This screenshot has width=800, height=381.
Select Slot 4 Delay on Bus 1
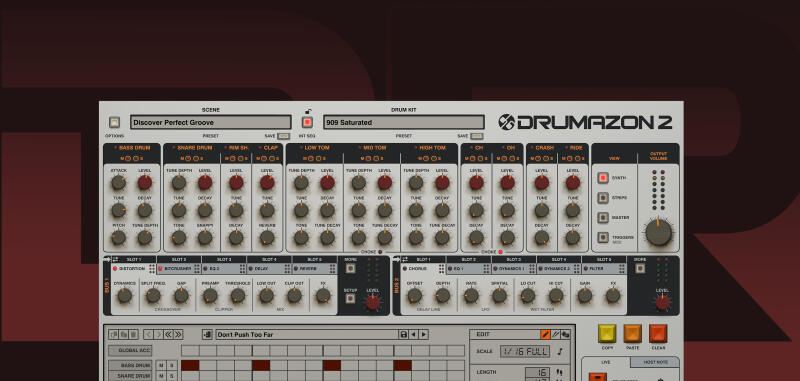[x=269, y=268]
